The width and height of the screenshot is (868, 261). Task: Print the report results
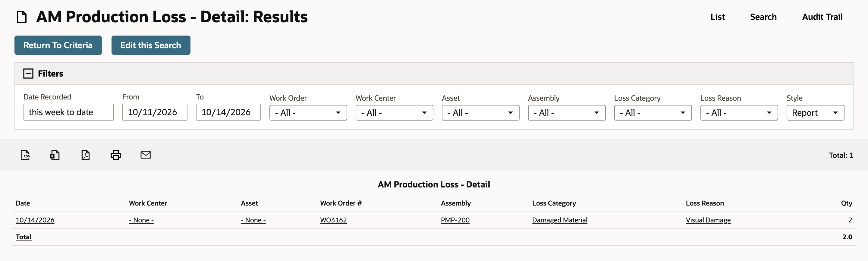[x=115, y=155]
